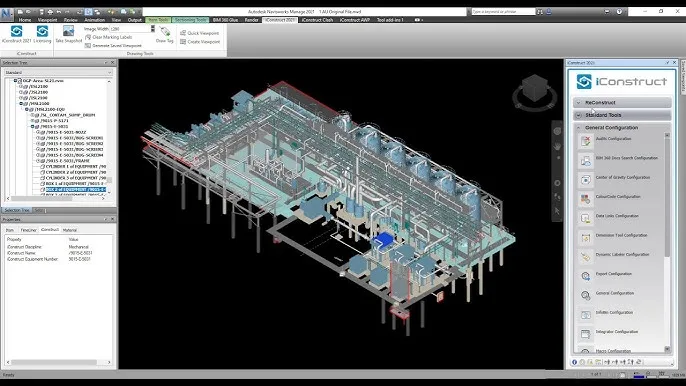686x386 pixels.
Task: Select CYLINDER 1 of EQUIPMENT tree item
Action: tap(76, 167)
